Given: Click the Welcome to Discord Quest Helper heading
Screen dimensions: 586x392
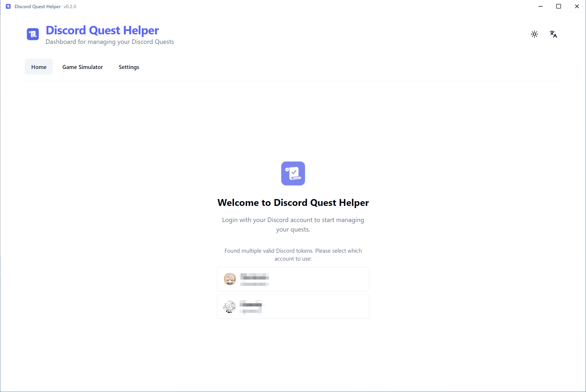Looking at the screenshot, I should [293, 202].
